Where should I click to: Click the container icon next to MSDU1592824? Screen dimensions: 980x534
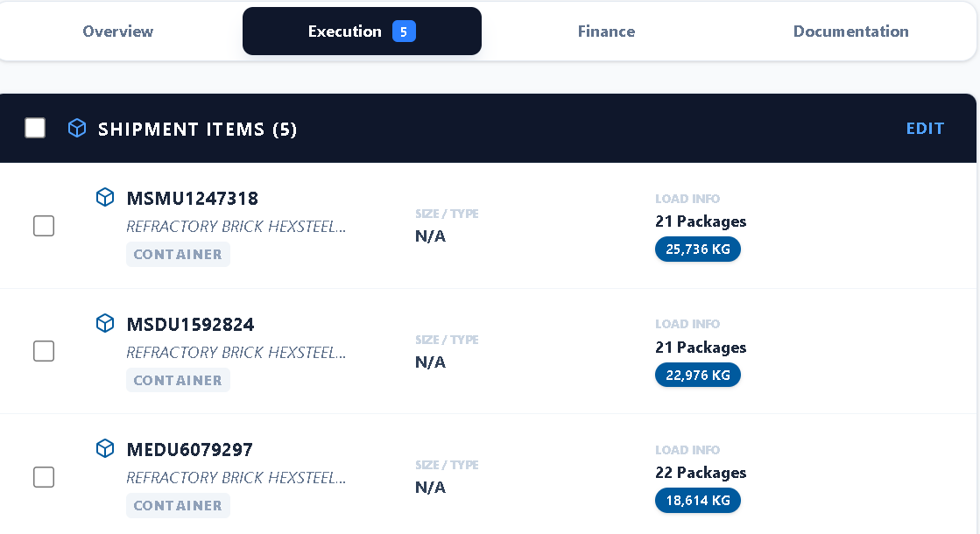click(x=105, y=324)
